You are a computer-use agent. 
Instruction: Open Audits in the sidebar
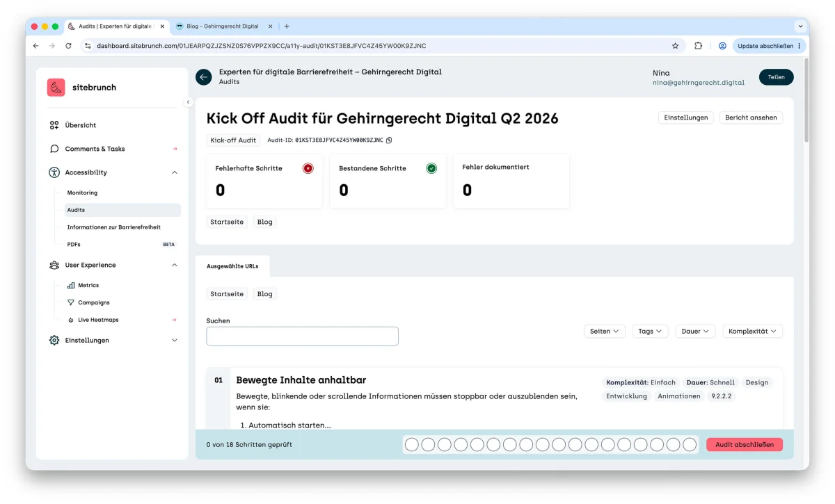click(122, 210)
